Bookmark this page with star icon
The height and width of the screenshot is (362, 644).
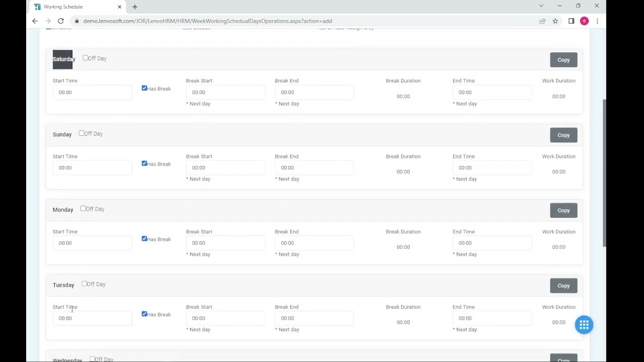[555, 21]
